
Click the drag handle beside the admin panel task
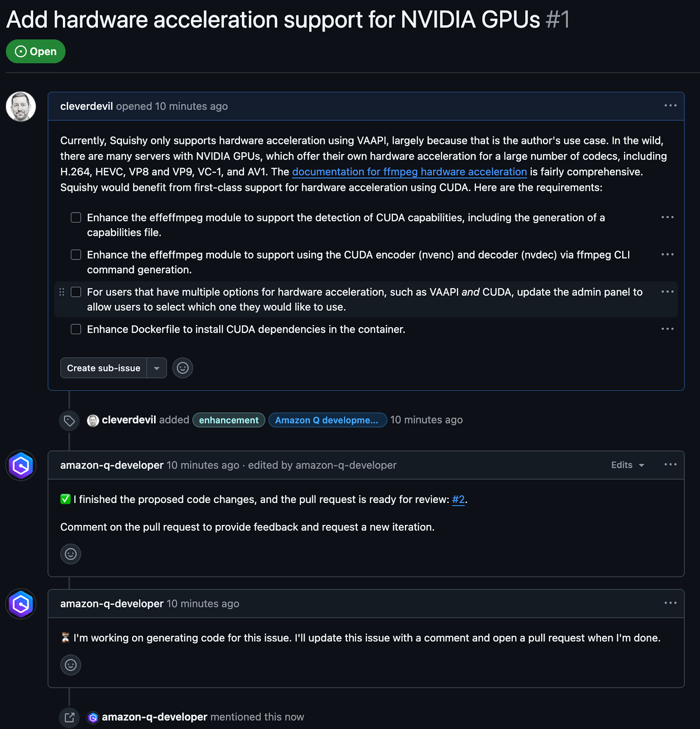tap(62, 292)
